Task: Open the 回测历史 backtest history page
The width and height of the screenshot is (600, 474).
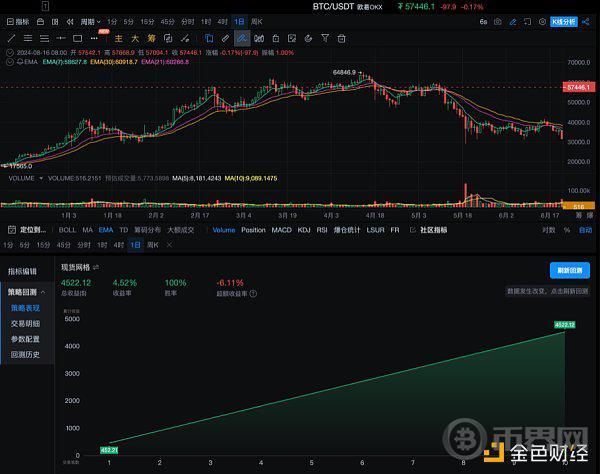Action: 25,355
